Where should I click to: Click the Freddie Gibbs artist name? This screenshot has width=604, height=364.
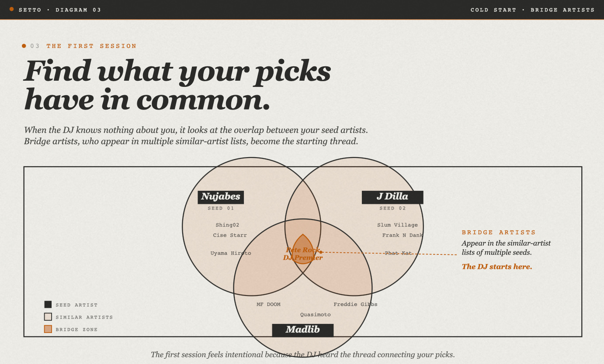click(x=355, y=304)
